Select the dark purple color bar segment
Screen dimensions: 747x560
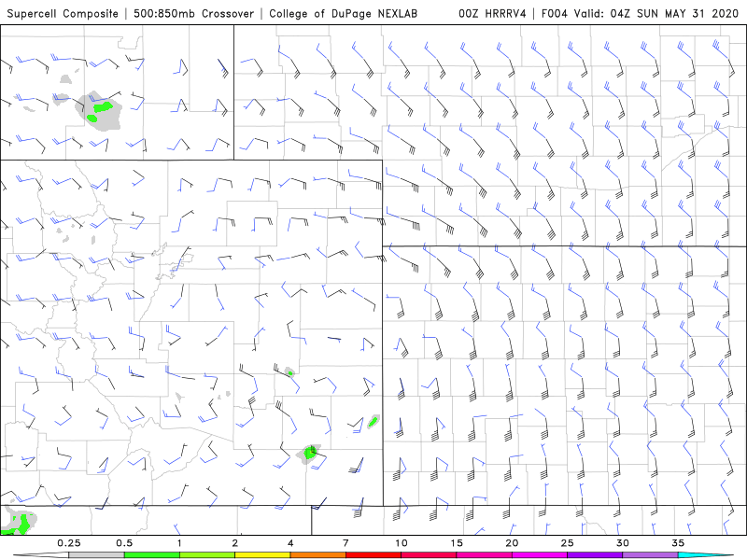click(x=595, y=555)
